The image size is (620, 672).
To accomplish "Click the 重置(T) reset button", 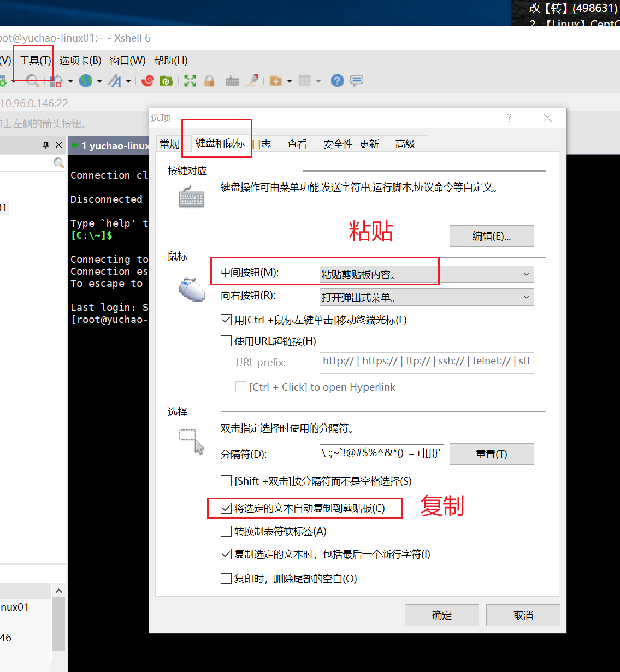I will coord(491,454).
